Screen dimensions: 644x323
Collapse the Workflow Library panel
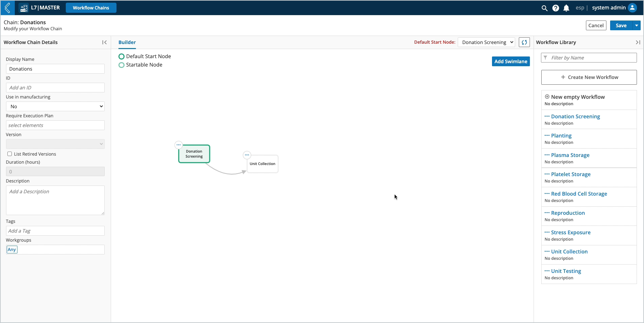pos(638,42)
